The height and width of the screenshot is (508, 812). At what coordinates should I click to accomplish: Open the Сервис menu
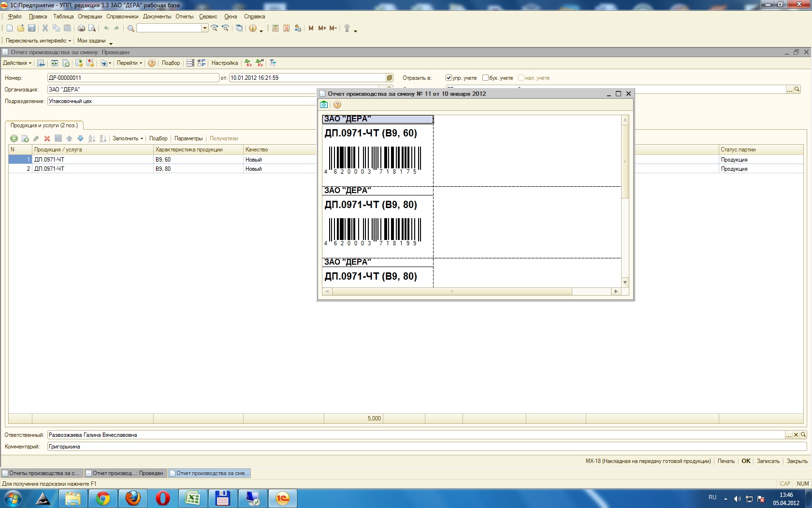tap(208, 16)
